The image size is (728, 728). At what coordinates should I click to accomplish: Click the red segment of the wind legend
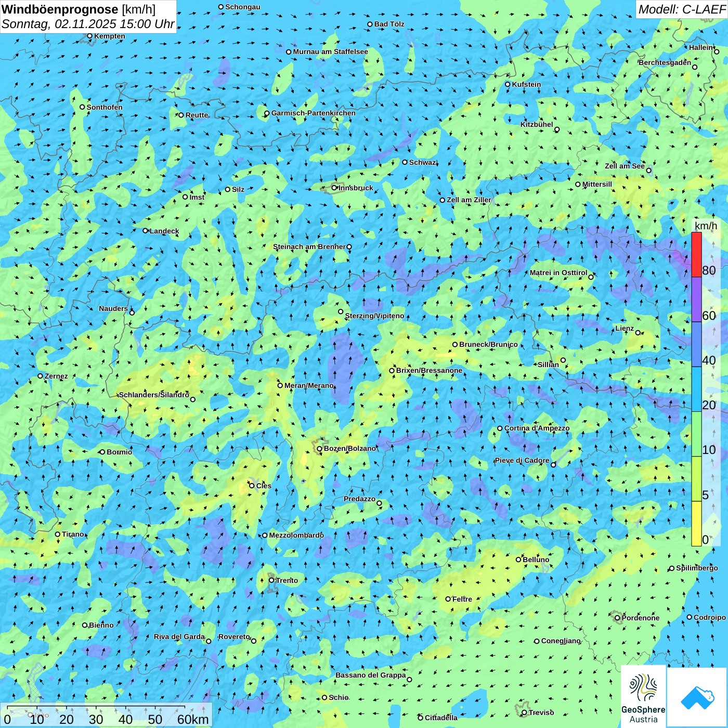point(696,254)
